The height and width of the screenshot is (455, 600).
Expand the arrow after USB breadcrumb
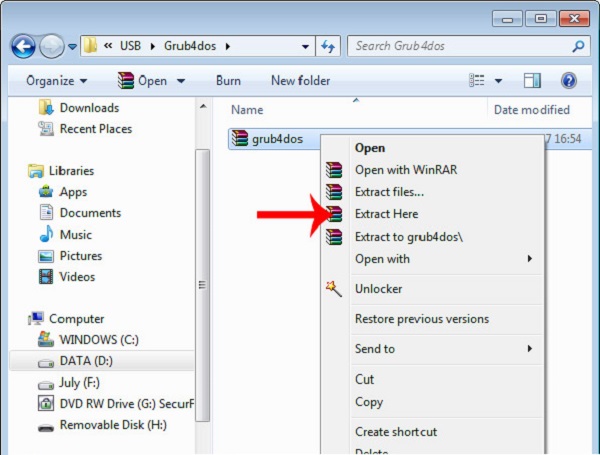click(x=153, y=46)
